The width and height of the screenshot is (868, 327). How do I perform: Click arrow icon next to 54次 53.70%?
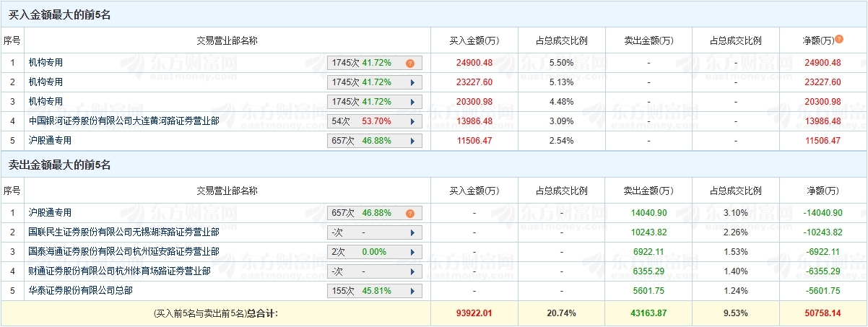click(412, 121)
